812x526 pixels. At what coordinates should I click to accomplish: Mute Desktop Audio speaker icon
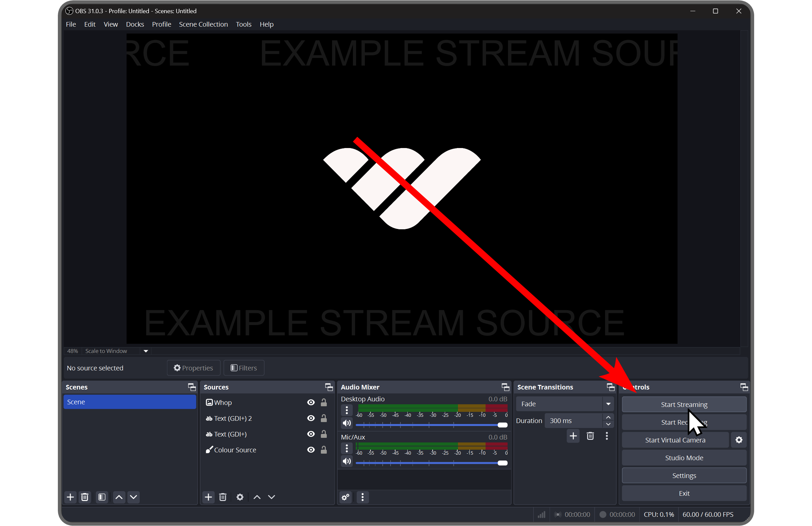pyautogui.click(x=346, y=423)
